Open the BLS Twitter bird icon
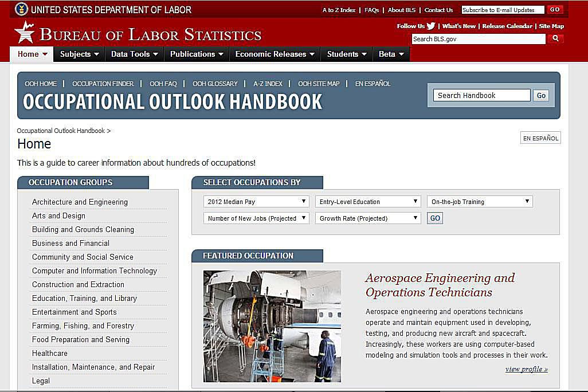Image resolution: width=588 pixels, height=392 pixels. [x=431, y=26]
